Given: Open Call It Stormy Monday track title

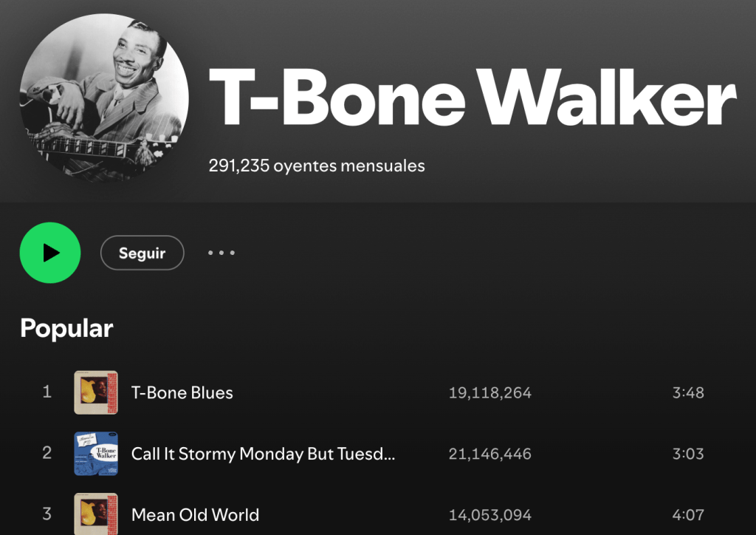Looking at the screenshot, I should [264, 454].
